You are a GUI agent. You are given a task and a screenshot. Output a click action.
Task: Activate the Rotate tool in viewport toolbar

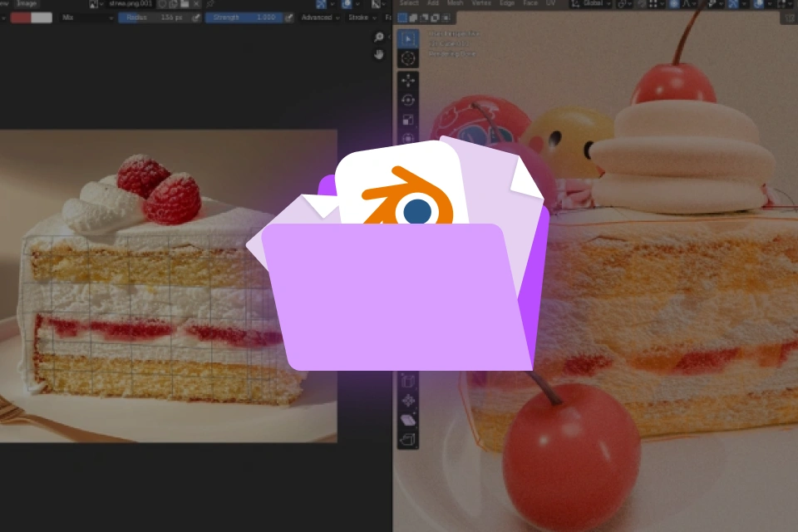click(x=407, y=100)
